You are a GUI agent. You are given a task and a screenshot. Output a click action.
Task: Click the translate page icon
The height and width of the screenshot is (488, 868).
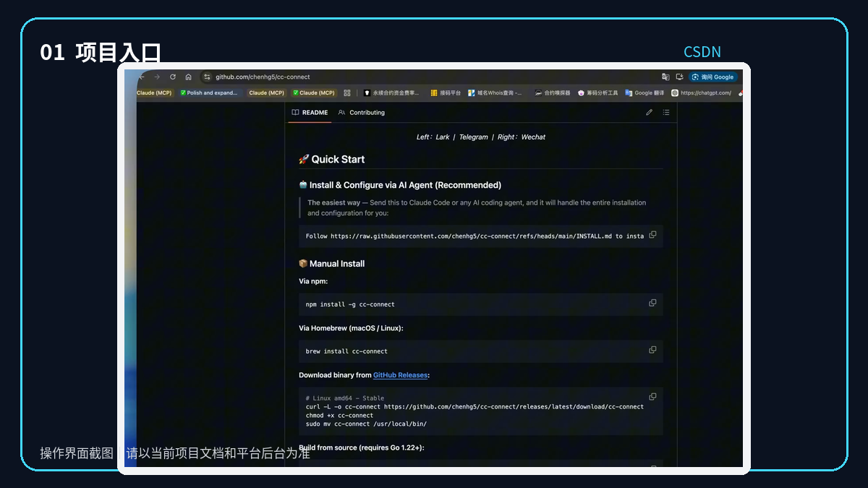(x=665, y=77)
